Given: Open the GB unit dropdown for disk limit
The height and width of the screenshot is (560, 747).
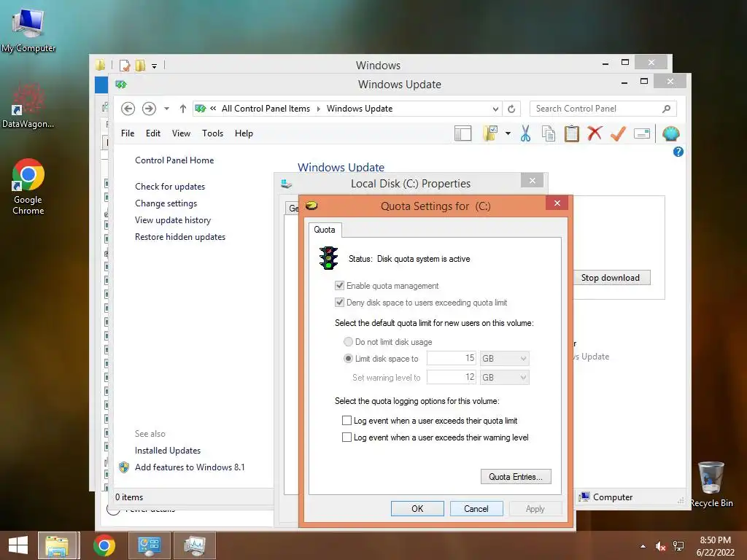Looking at the screenshot, I should coord(505,358).
